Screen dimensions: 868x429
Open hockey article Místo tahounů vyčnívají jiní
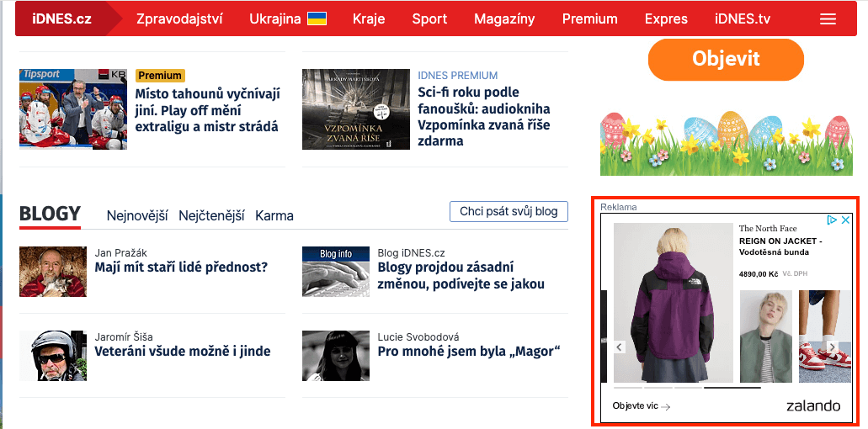(208, 110)
